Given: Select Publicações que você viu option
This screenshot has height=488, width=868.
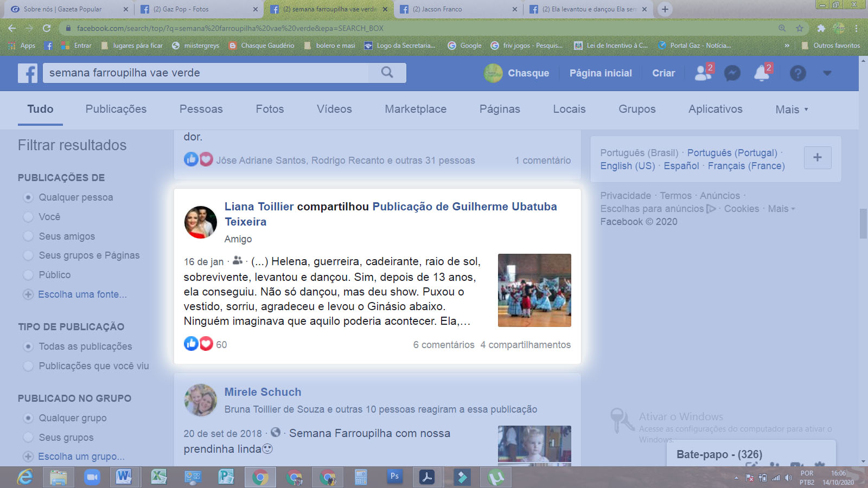Looking at the screenshot, I should click(28, 366).
